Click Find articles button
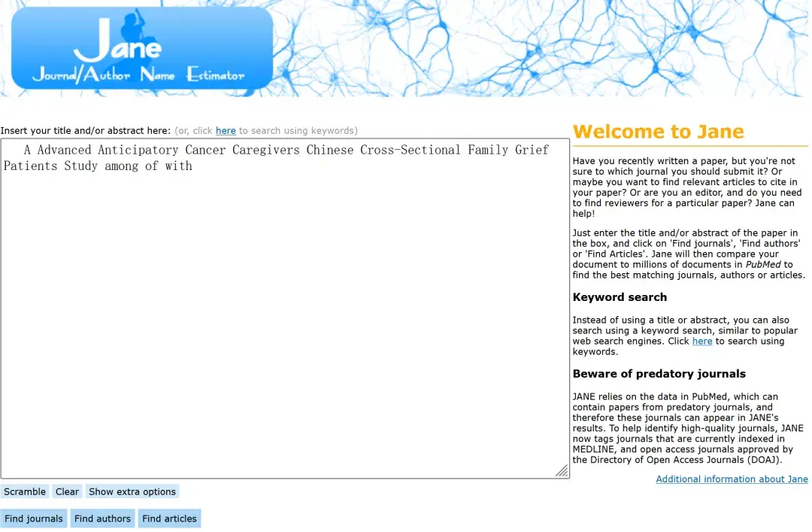 pyautogui.click(x=169, y=518)
